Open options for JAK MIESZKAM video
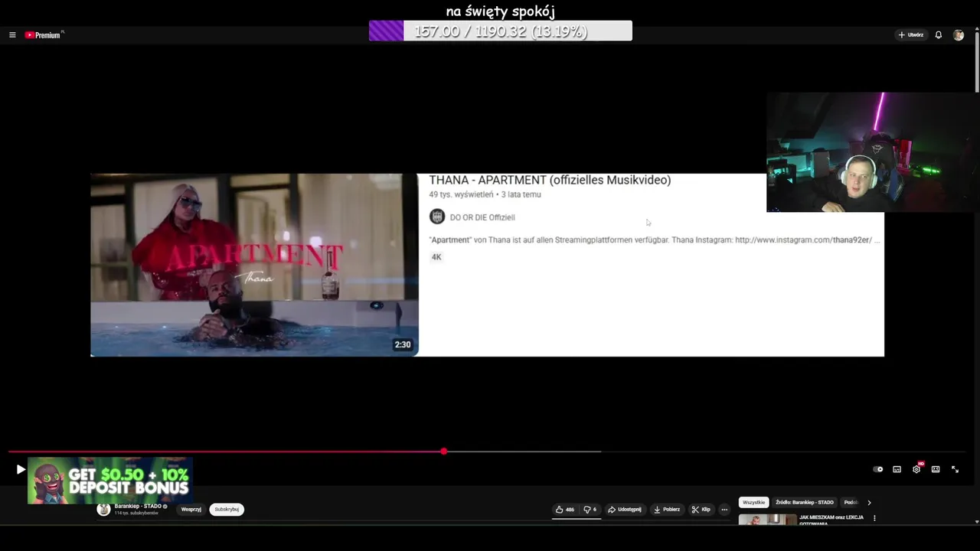The image size is (980, 551). [x=874, y=518]
